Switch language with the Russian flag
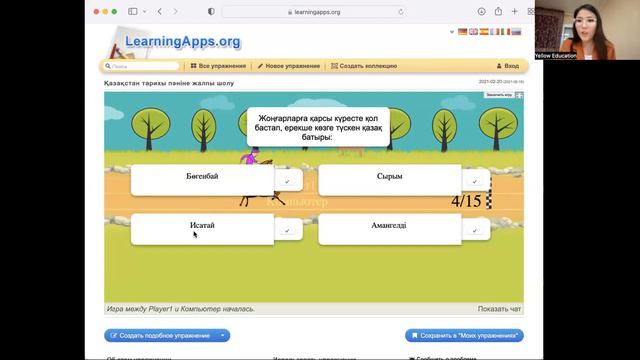This screenshot has width=640, height=360. pyautogui.click(x=516, y=32)
